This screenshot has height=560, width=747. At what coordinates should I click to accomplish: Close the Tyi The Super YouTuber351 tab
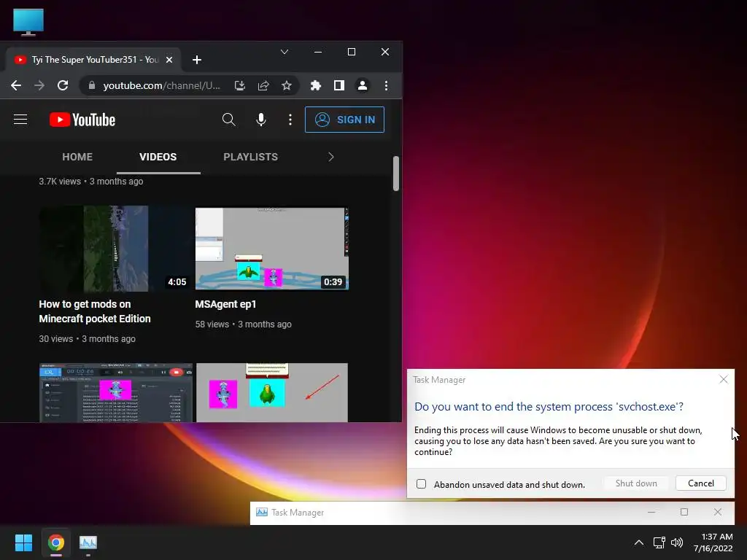point(169,60)
